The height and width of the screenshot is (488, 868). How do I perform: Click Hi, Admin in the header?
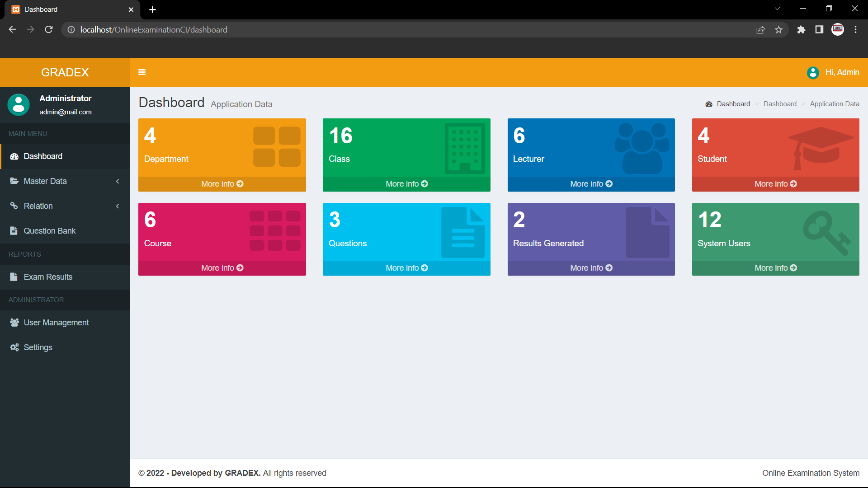click(842, 72)
